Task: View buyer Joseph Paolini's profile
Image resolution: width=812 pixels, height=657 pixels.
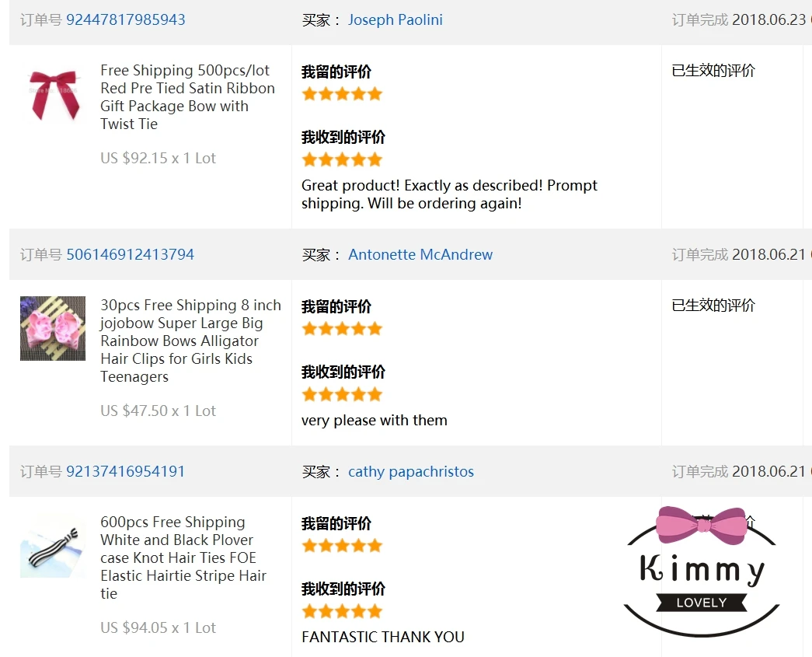Action: pyautogui.click(x=395, y=20)
